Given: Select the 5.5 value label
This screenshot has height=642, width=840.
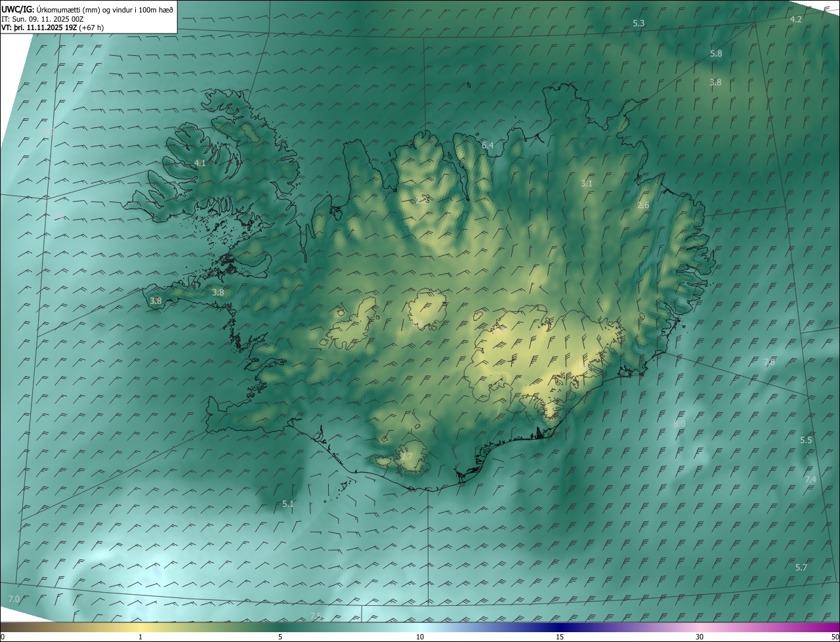Looking at the screenshot, I should 806,440.
